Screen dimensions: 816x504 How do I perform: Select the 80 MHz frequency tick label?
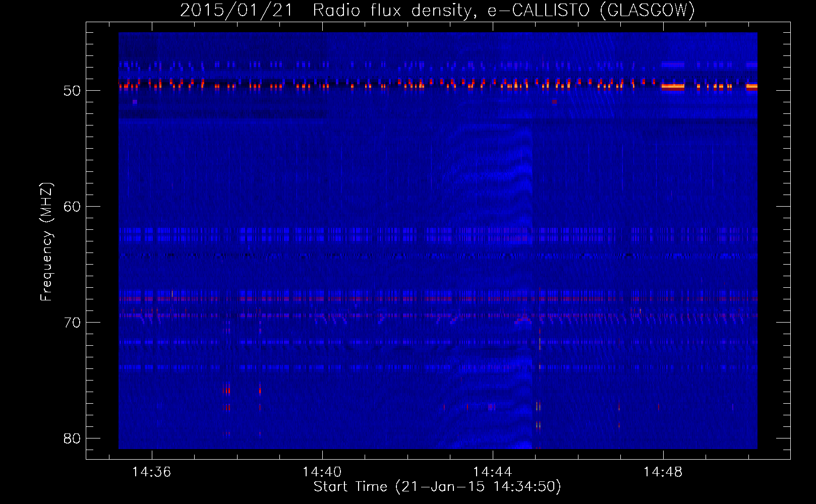coord(72,438)
